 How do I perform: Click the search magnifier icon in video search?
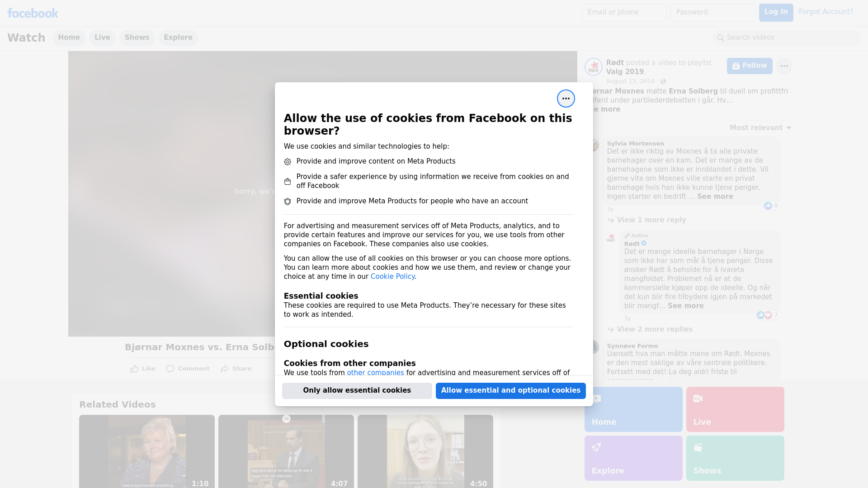(721, 38)
